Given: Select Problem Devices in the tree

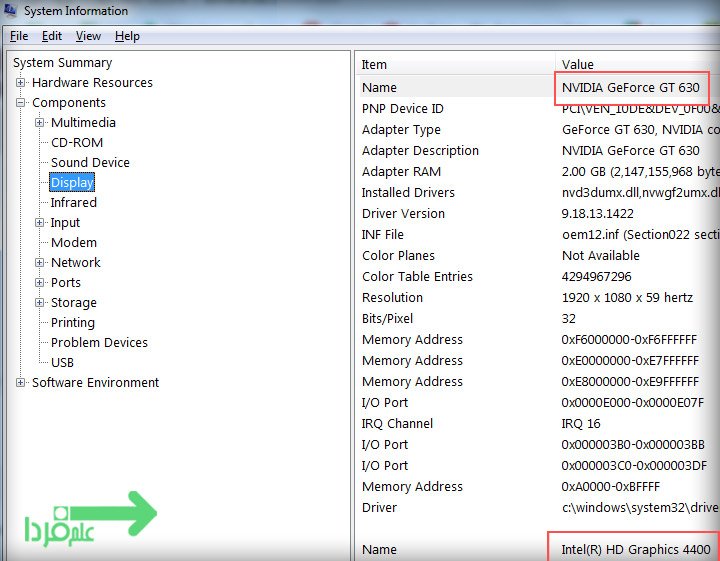Looking at the screenshot, I should pos(99,343).
